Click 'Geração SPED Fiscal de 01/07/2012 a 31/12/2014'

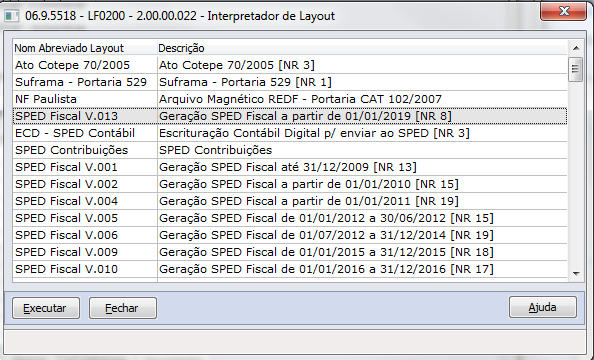[x=302, y=235]
